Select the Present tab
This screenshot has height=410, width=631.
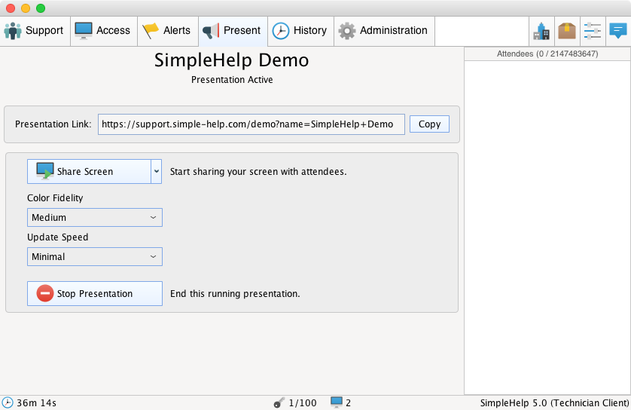233,31
